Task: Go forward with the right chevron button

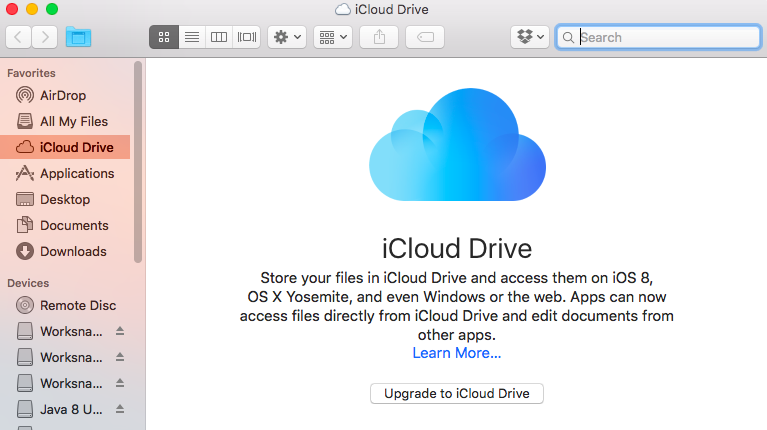Action: point(45,37)
